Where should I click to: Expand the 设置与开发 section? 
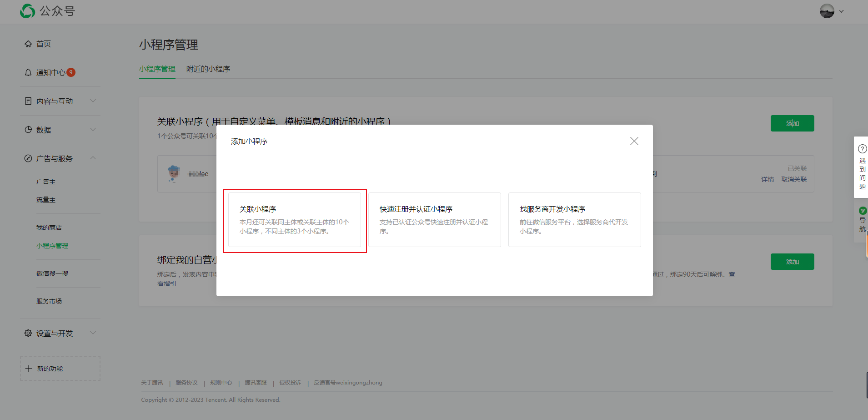(x=93, y=333)
